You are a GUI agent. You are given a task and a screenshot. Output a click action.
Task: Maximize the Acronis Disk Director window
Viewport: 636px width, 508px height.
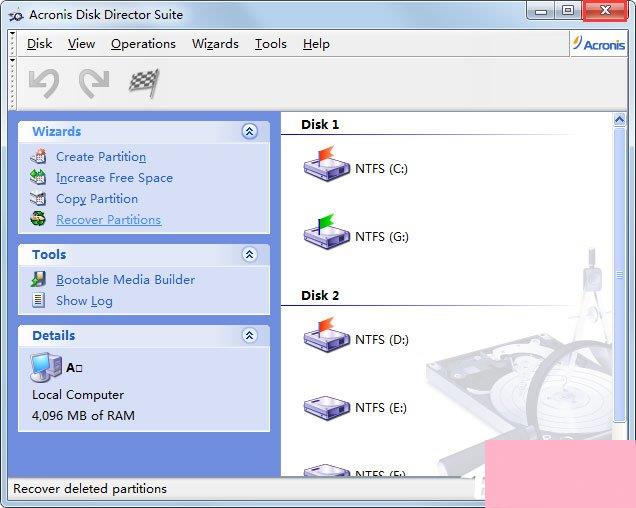pyautogui.click(x=568, y=11)
